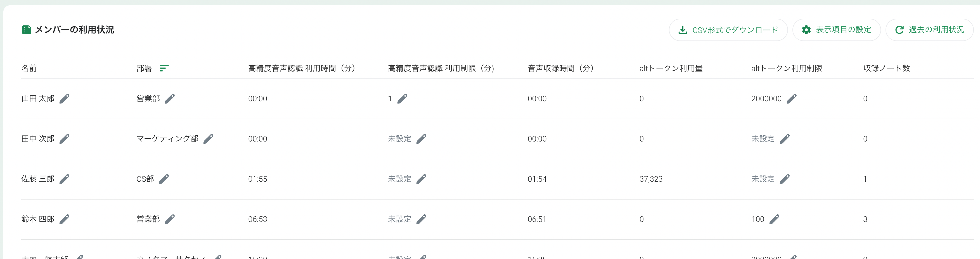
Task: Download usage as CSV形式でダウンロード
Action: 728,30
